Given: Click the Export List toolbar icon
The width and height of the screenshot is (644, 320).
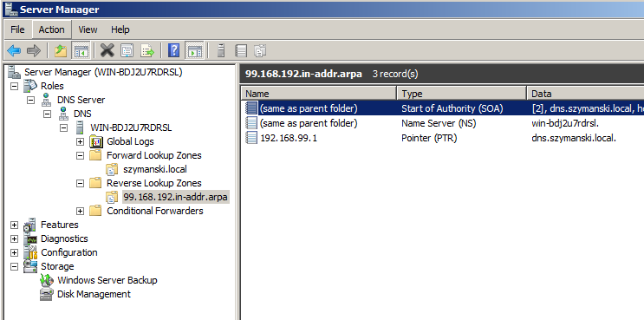Looking at the screenshot, I should pyautogui.click(x=147, y=51).
